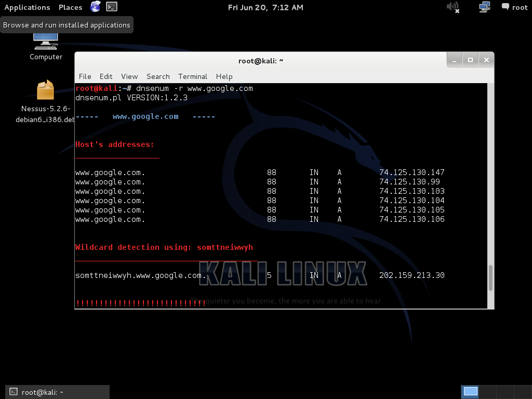Click the IP address 74.125.130.103
This screenshot has height=399, width=532.
[412, 191]
